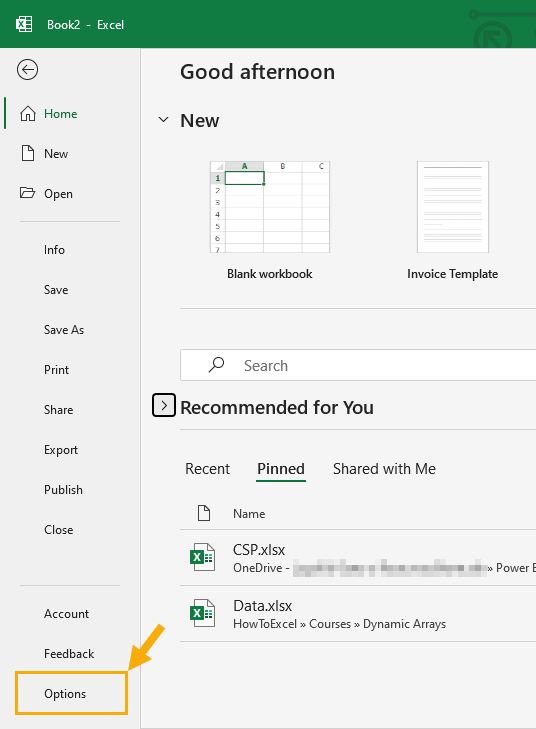
Task: Click the Excel logo in title bar
Action: [x=24, y=24]
